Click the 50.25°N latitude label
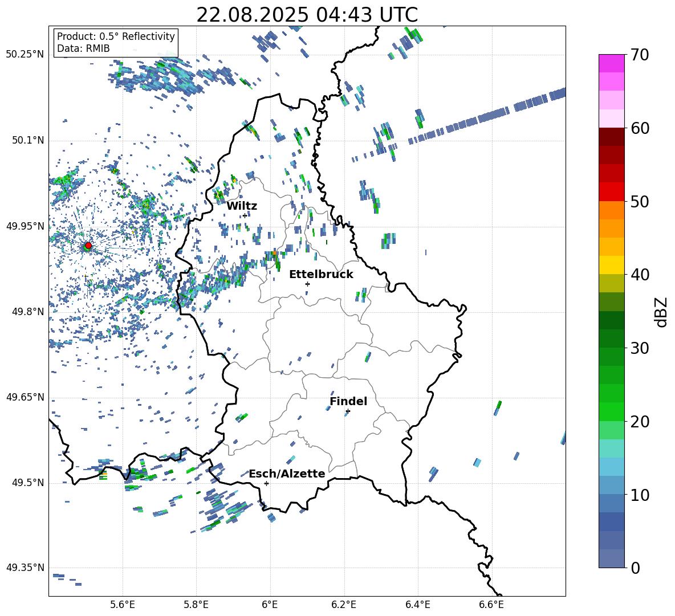675x616 pixels. [25, 55]
